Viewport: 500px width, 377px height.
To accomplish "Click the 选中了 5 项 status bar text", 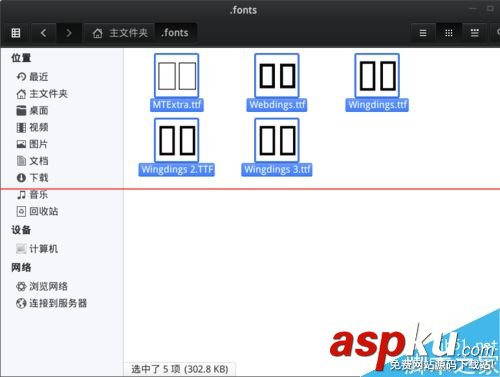I will 180,369.
